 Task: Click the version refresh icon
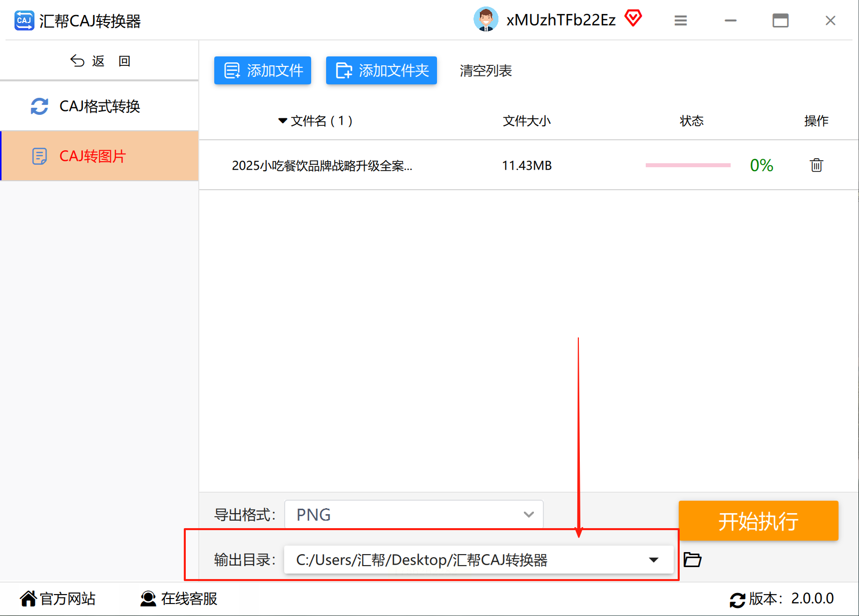[x=737, y=600]
